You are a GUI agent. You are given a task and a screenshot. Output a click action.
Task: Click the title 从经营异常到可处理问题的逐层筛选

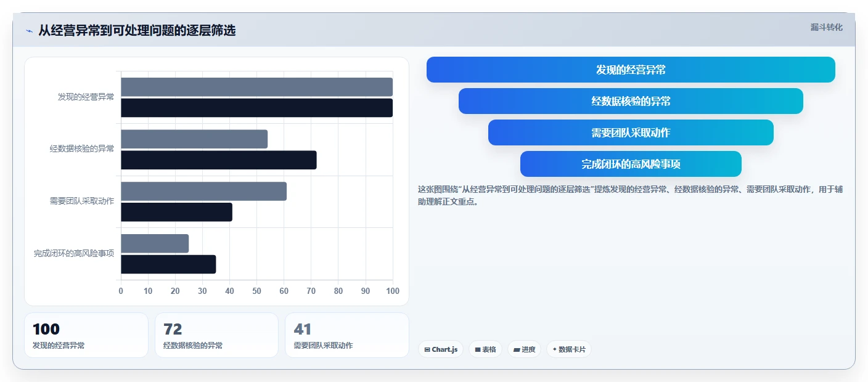137,31
